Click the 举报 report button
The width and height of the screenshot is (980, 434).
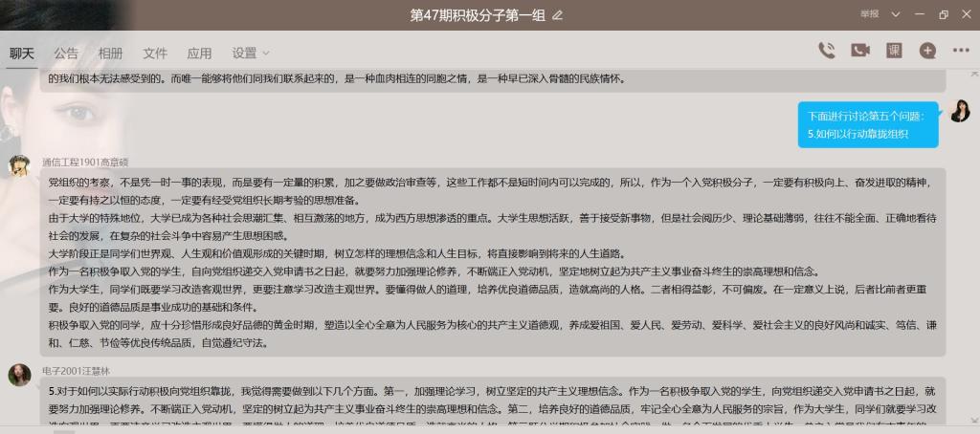point(868,14)
